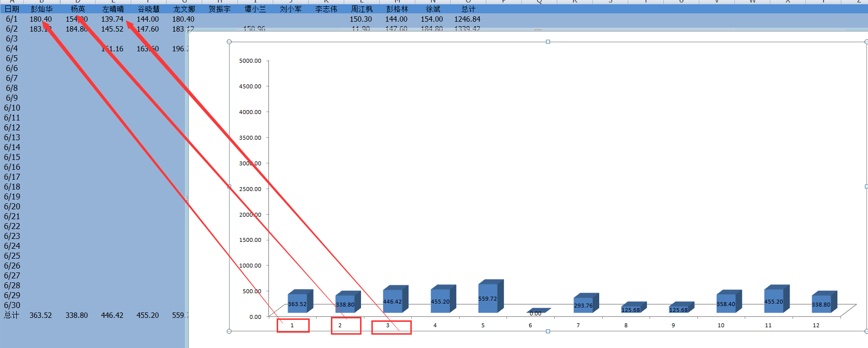Click the 125.68 bar above category 8
This screenshot has width=868, height=348.
click(633, 308)
